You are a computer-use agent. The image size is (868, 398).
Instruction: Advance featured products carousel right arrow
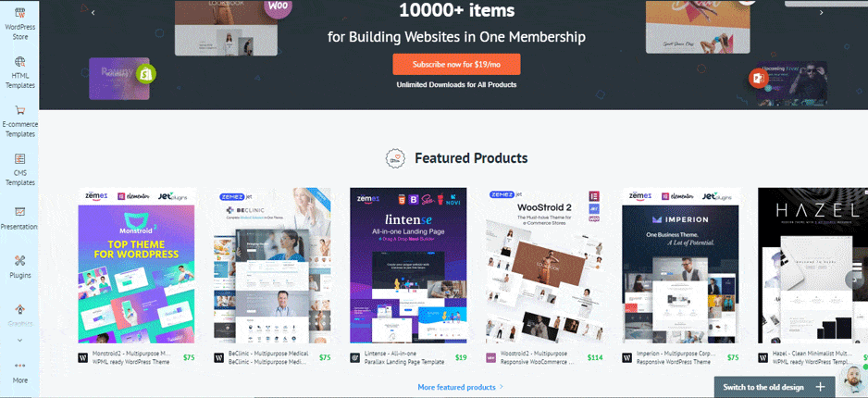854,280
